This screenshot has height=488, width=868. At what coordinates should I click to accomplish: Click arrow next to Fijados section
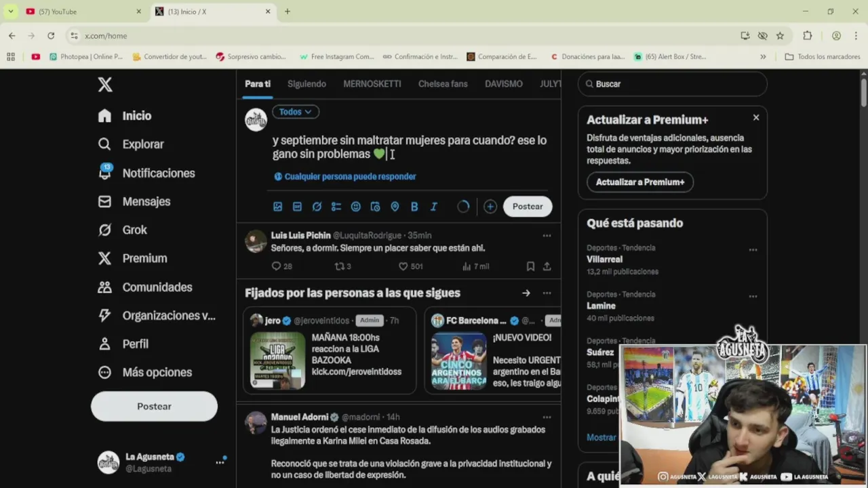(526, 293)
